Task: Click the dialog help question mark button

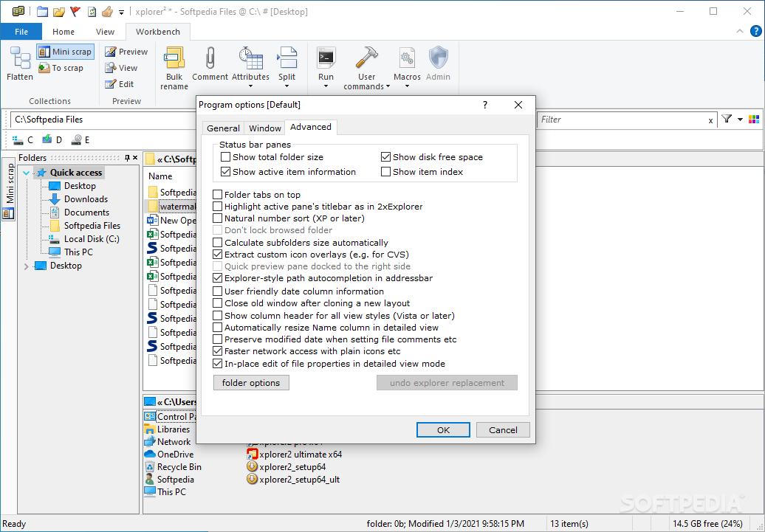Action: pyautogui.click(x=484, y=105)
